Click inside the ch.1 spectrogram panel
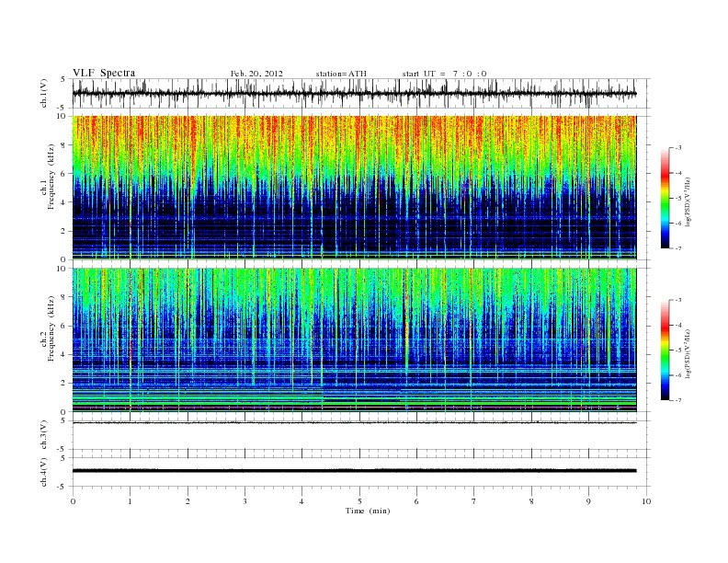The height and width of the screenshot is (563, 728). click(354, 188)
